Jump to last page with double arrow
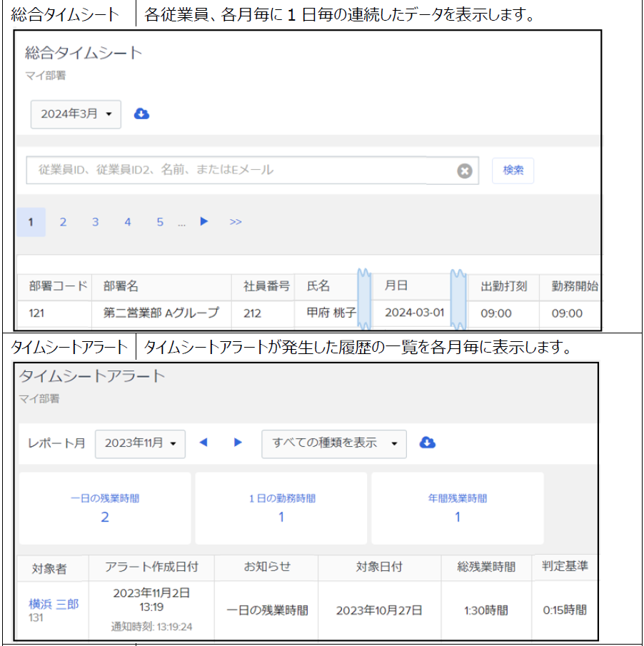This screenshot has height=646, width=644. click(236, 222)
